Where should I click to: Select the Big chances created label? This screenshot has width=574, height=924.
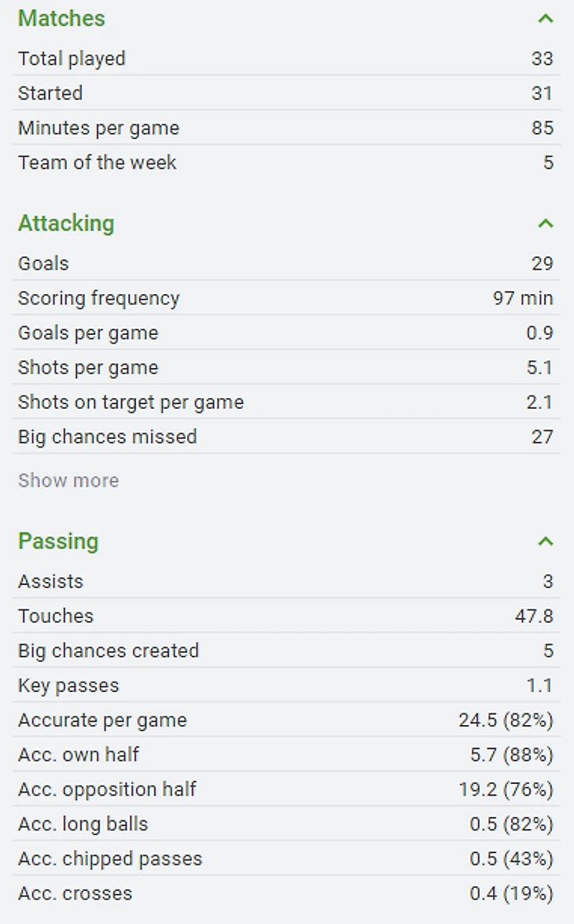tap(108, 651)
